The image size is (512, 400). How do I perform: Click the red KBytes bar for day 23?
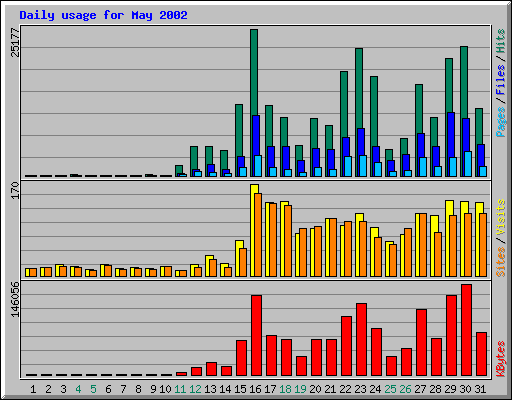coord(361,340)
